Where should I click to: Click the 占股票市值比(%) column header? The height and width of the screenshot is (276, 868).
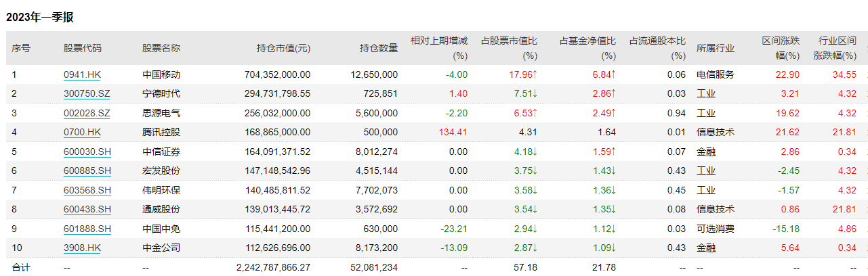pyautogui.click(x=509, y=48)
